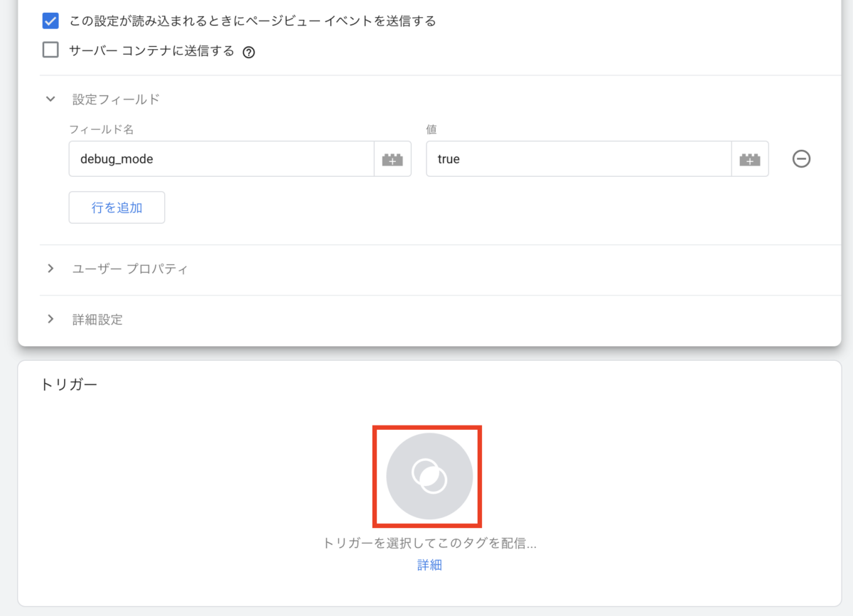Collapse the 設定フィールド section chevron

pos(50,99)
